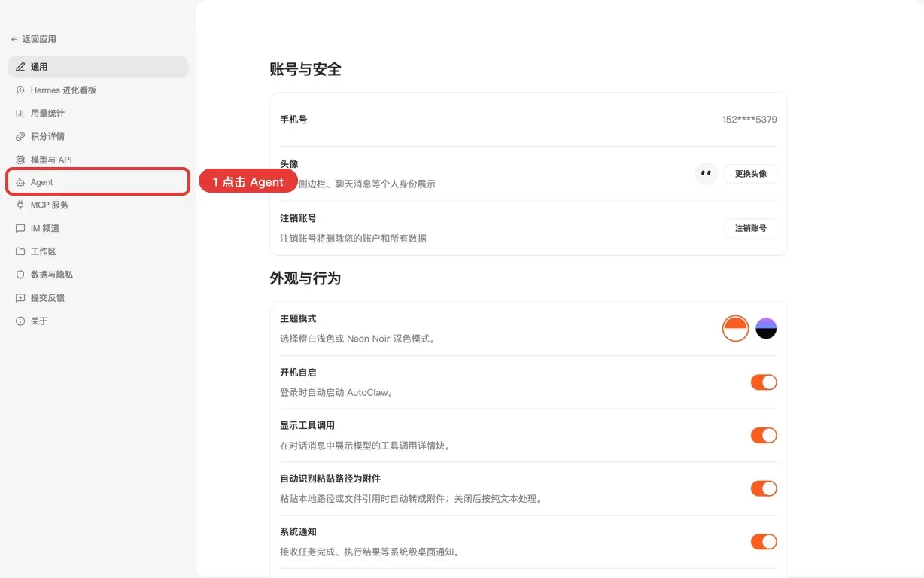This screenshot has width=924, height=578.
Task: Click the 头像 label
Action: [x=289, y=164]
